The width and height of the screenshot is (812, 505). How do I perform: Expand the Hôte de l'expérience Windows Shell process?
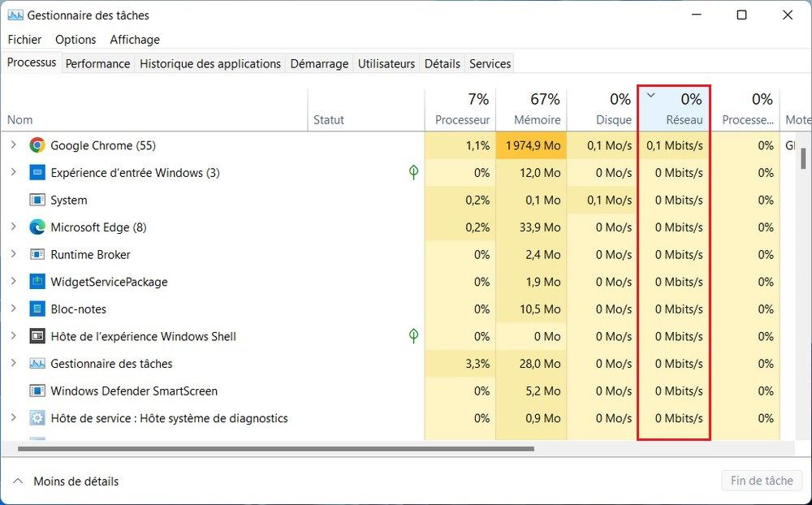14,335
